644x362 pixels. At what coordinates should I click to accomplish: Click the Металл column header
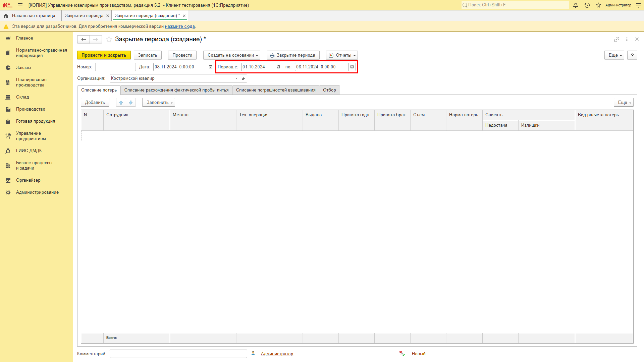203,120
